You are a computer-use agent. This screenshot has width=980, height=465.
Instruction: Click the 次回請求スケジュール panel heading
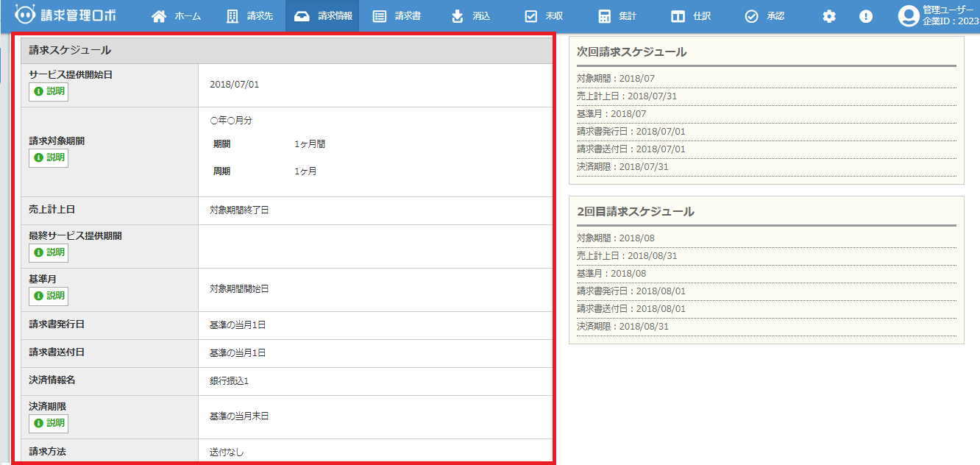coord(632,52)
